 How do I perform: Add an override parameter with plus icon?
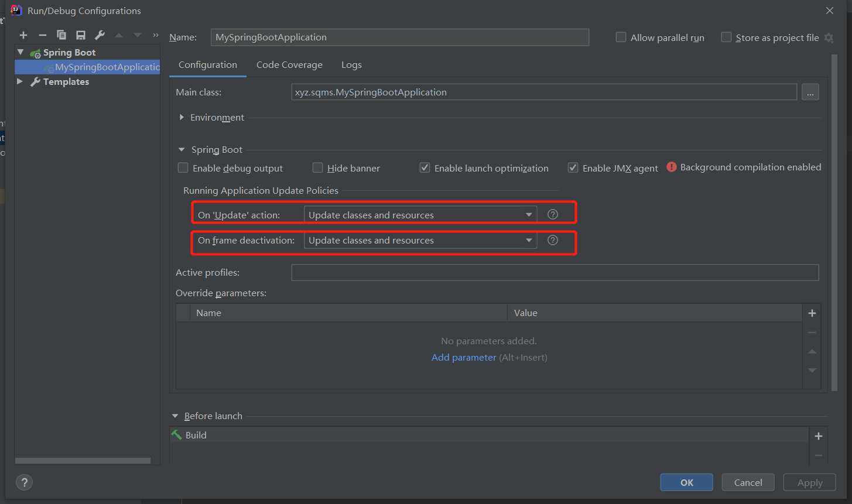pos(812,313)
